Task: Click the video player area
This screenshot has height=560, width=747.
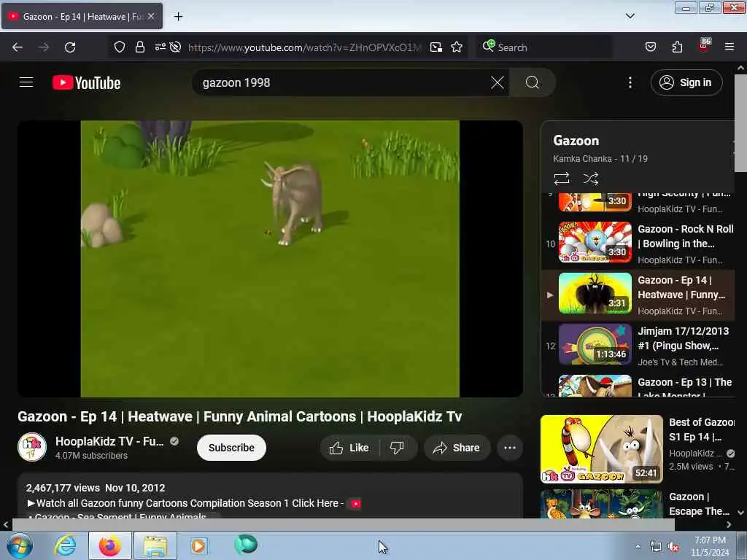Action: pos(270,259)
